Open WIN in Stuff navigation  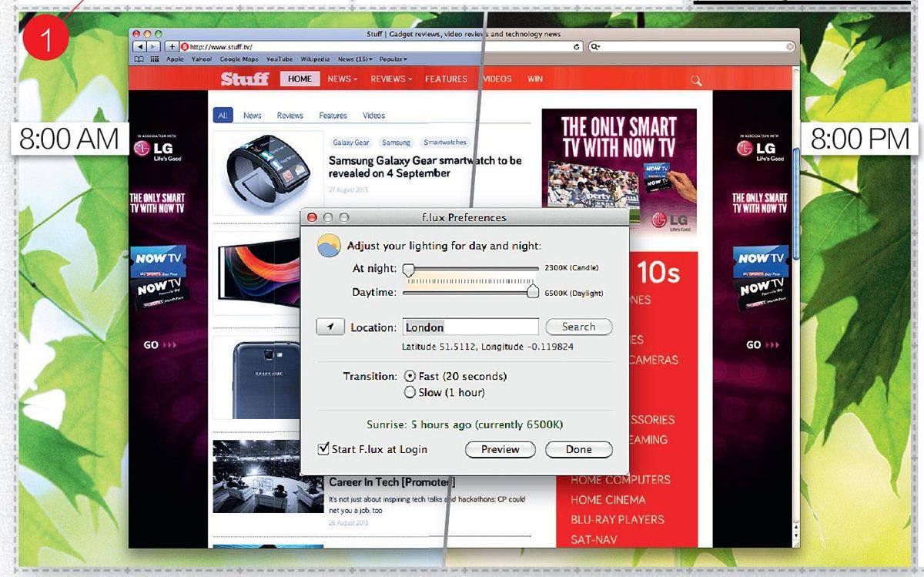tap(535, 79)
